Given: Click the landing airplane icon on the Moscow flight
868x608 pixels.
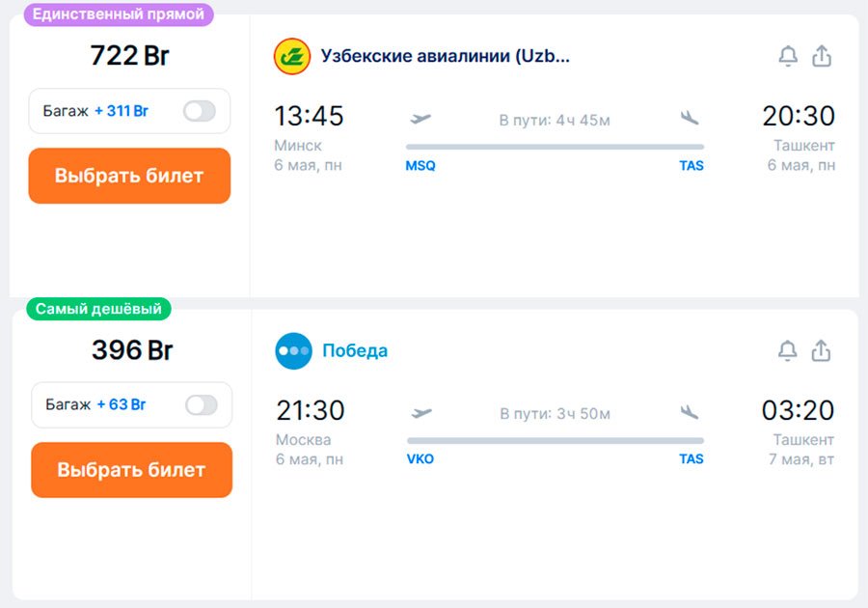Looking at the screenshot, I should pos(690,413).
